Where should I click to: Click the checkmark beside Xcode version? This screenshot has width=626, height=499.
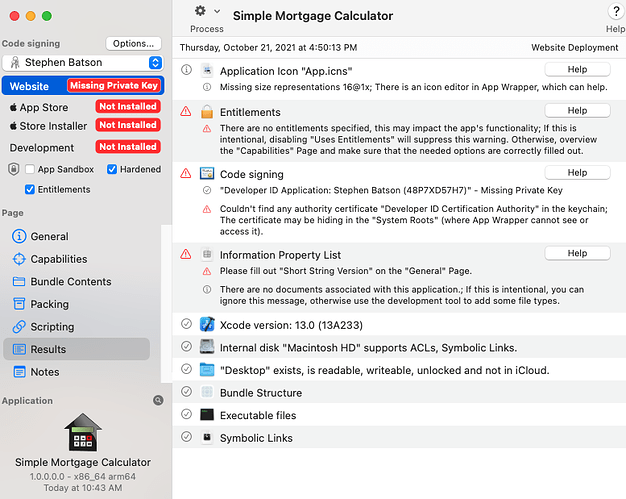pos(186,324)
